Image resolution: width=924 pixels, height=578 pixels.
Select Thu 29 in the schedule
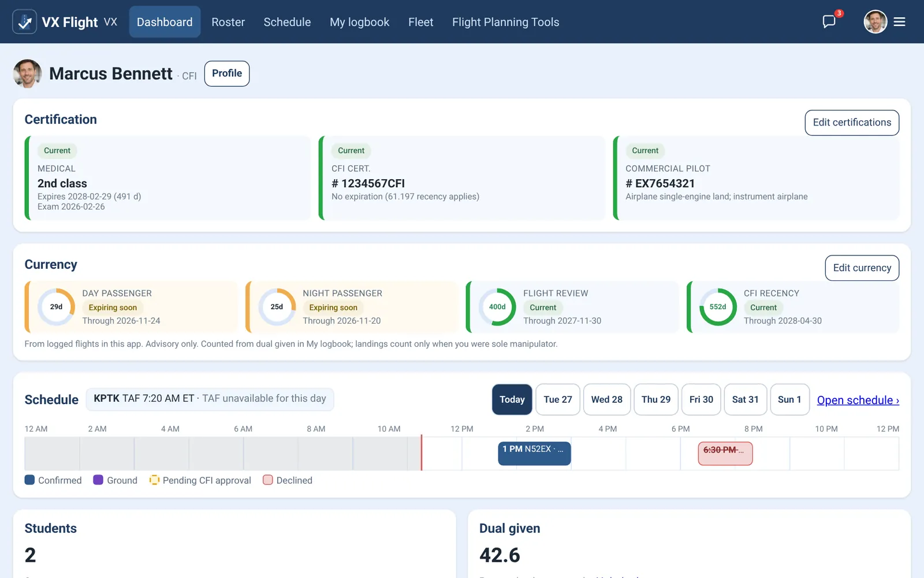coord(656,399)
